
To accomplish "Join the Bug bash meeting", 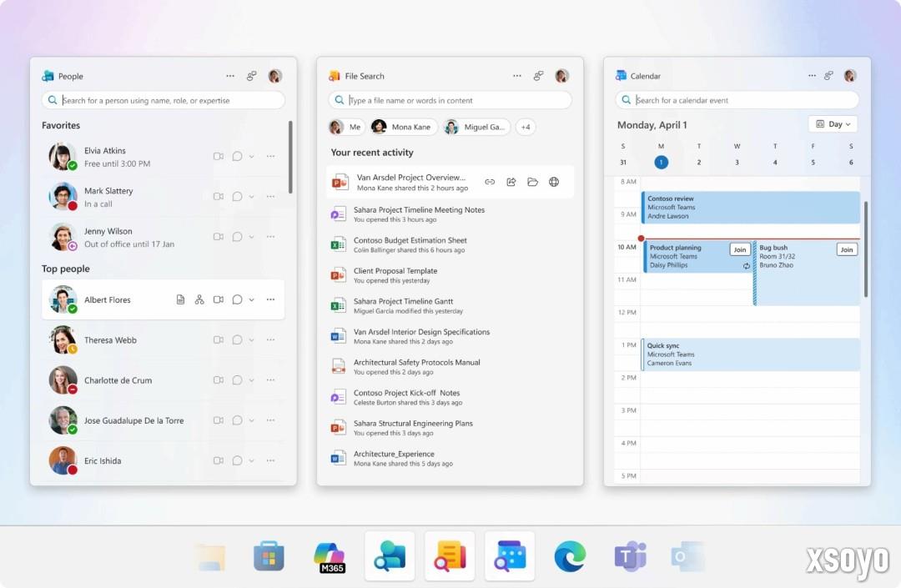I will (847, 249).
